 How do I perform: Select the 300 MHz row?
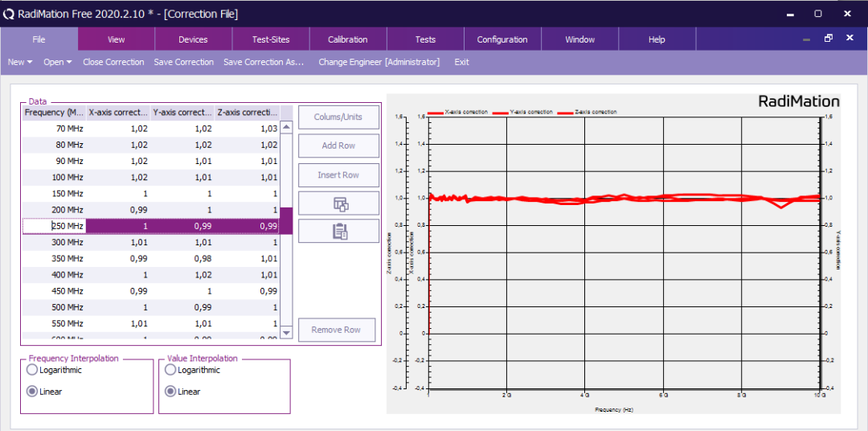click(151, 242)
